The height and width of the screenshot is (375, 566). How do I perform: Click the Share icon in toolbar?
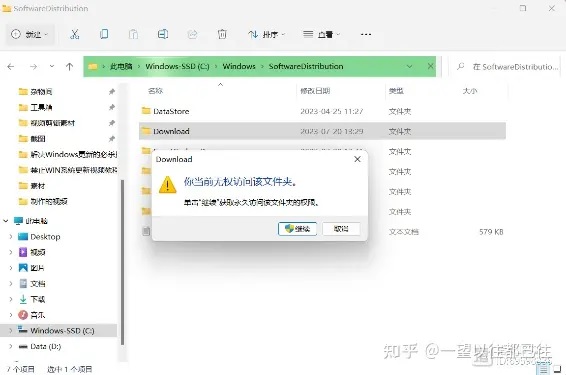click(x=192, y=34)
